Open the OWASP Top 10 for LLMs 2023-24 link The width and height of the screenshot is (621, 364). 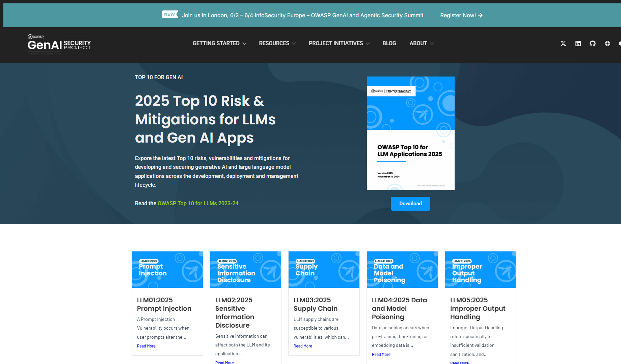tap(198, 203)
